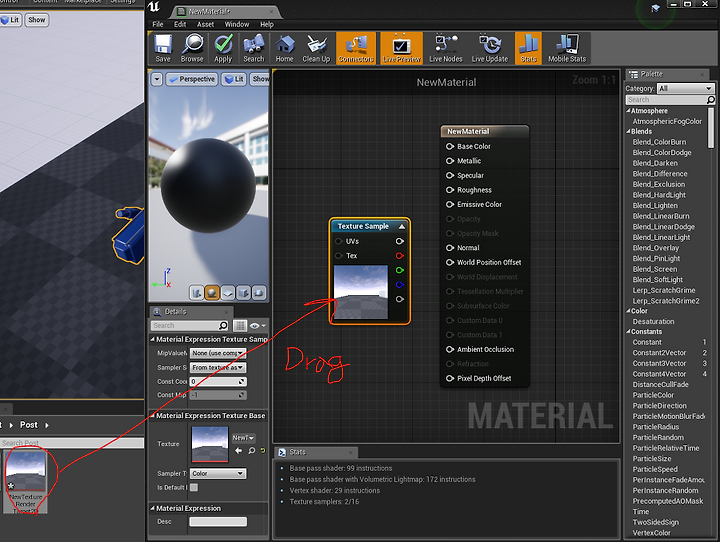
Task: Run Clean Up in the toolbar
Action: pos(316,48)
